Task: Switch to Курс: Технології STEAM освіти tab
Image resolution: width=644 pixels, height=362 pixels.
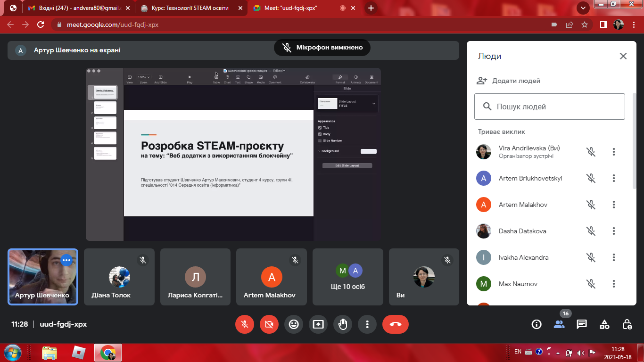Action: (190, 8)
